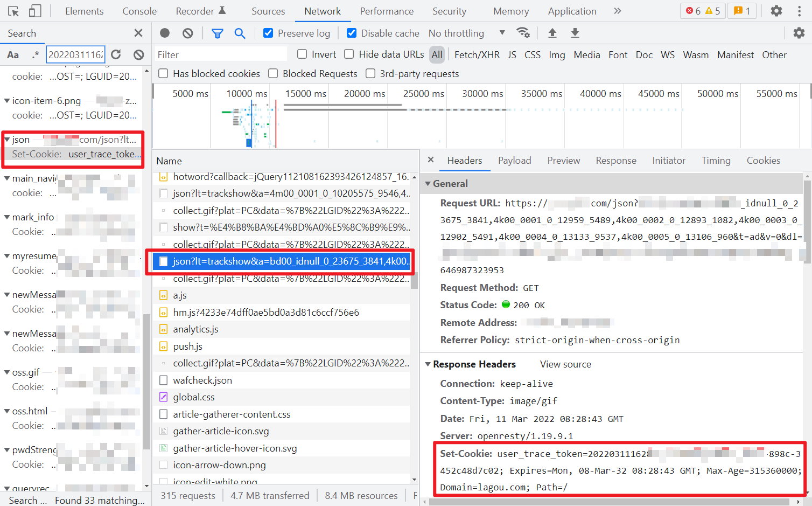Collapse the pwdStreng search result

click(6, 450)
